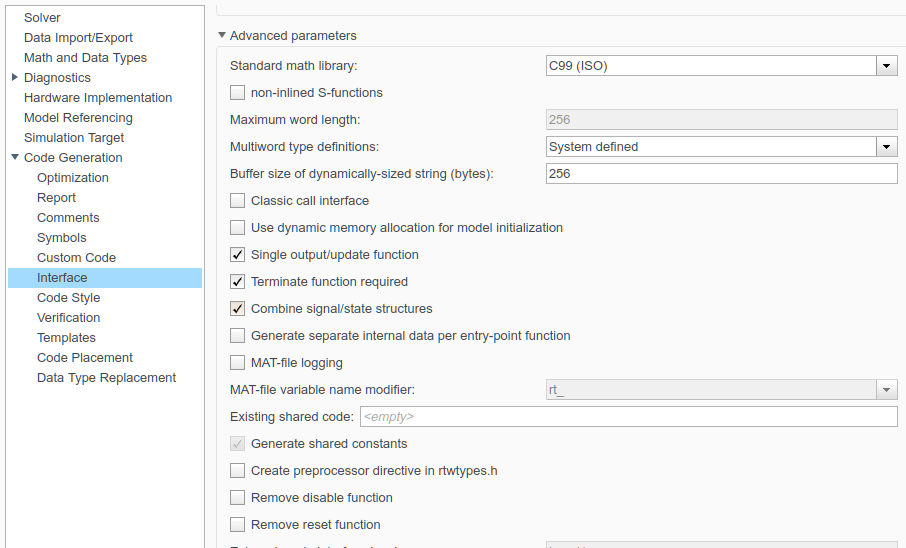Enable Remove disable function checkbox
This screenshot has height=548, width=906.
[x=237, y=498]
